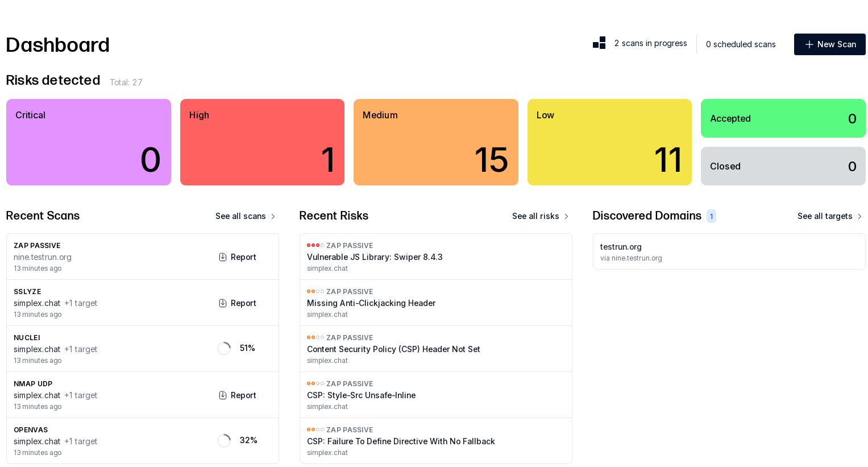This screenshot has height=467, width=868.
Task: Open the High risks card
Action: click(x=262, y=142)
